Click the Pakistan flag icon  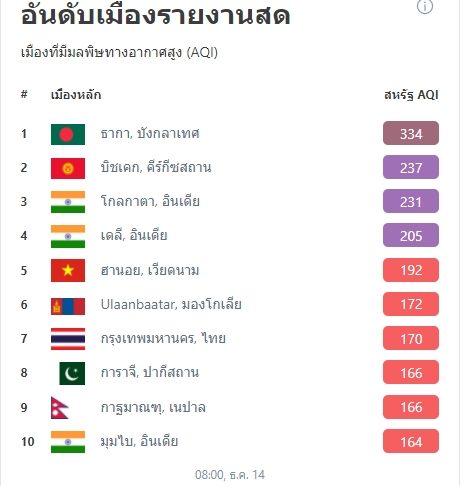[x=72, y=373]
